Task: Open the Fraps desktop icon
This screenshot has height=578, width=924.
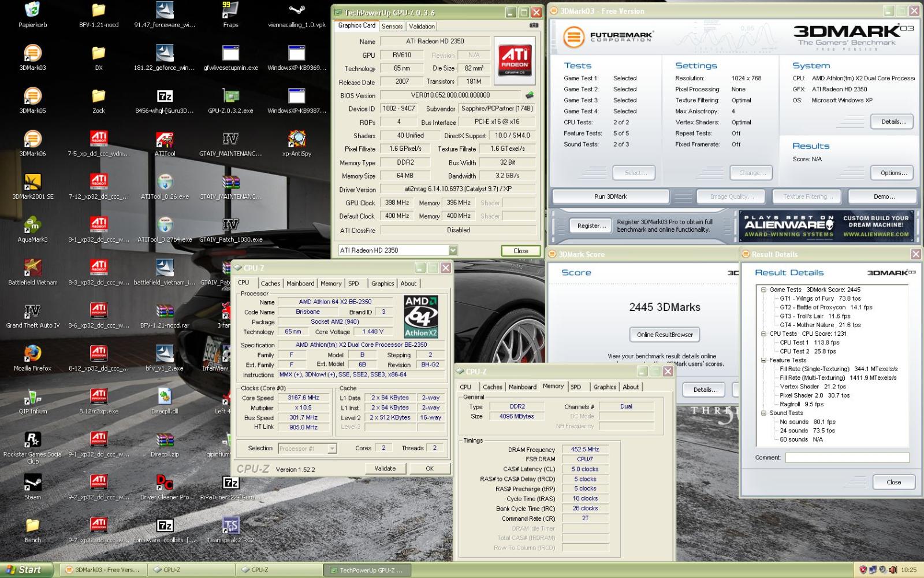Action: (x=230, y=14)
